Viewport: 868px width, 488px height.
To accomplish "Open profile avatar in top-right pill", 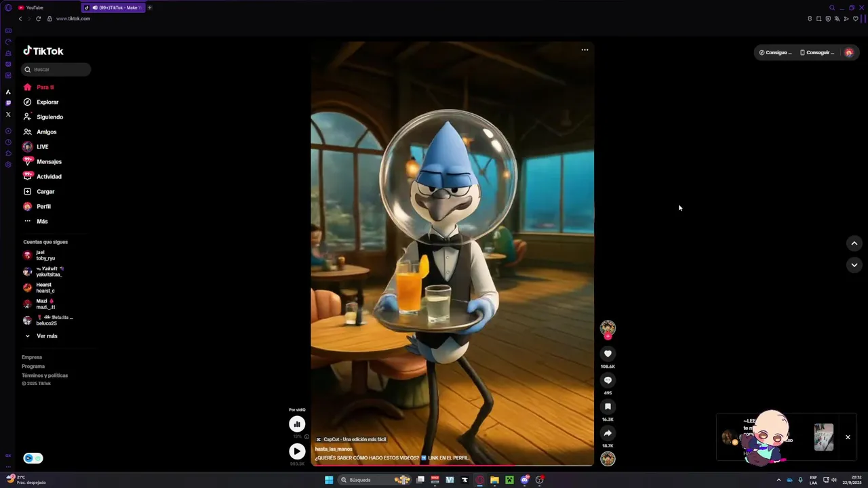I will [848, 52].
